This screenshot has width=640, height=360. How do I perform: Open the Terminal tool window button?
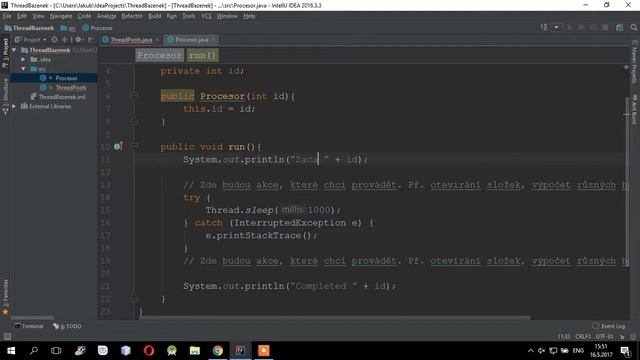click(29, 326)
